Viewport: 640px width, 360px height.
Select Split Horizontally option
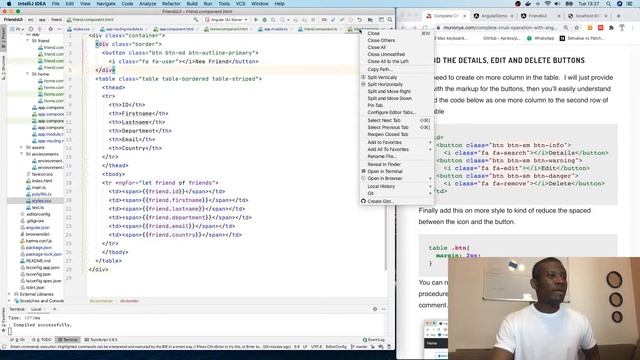396,84
